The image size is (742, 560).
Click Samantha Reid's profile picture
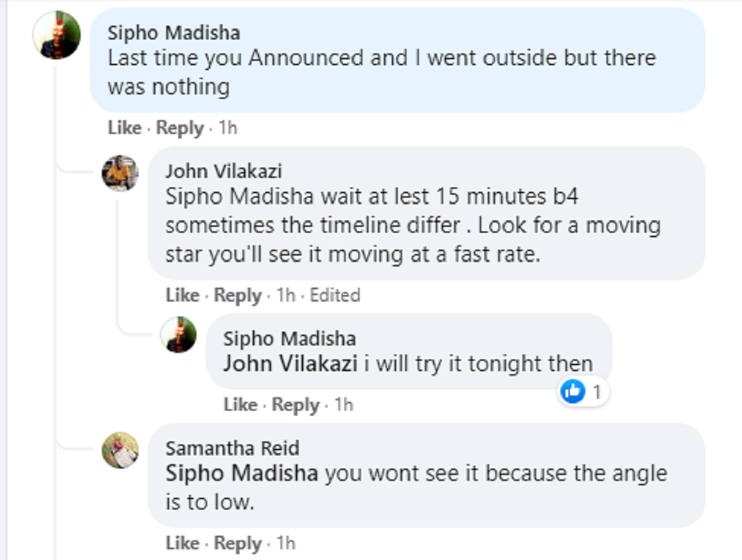coord(120,450)
